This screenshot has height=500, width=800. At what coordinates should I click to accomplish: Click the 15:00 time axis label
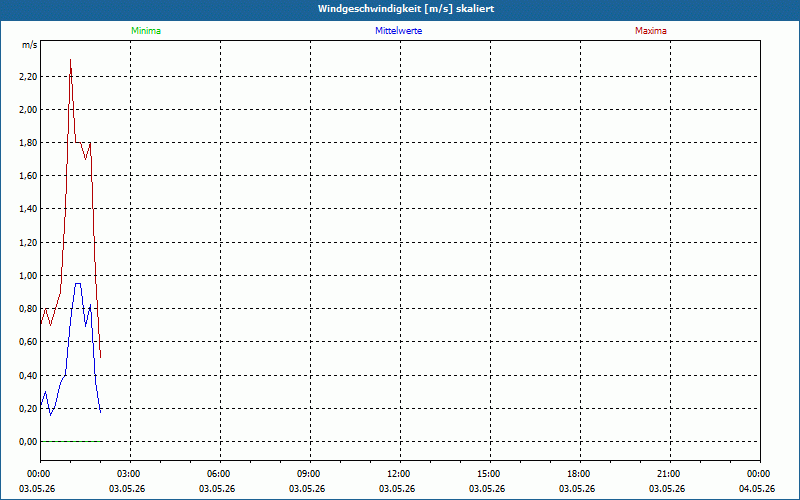click(x=490, y=474)
